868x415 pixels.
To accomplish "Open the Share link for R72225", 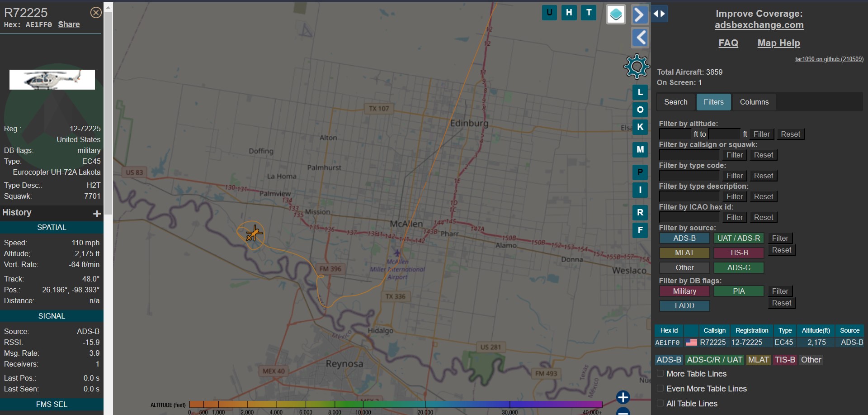I will (69, 24).
